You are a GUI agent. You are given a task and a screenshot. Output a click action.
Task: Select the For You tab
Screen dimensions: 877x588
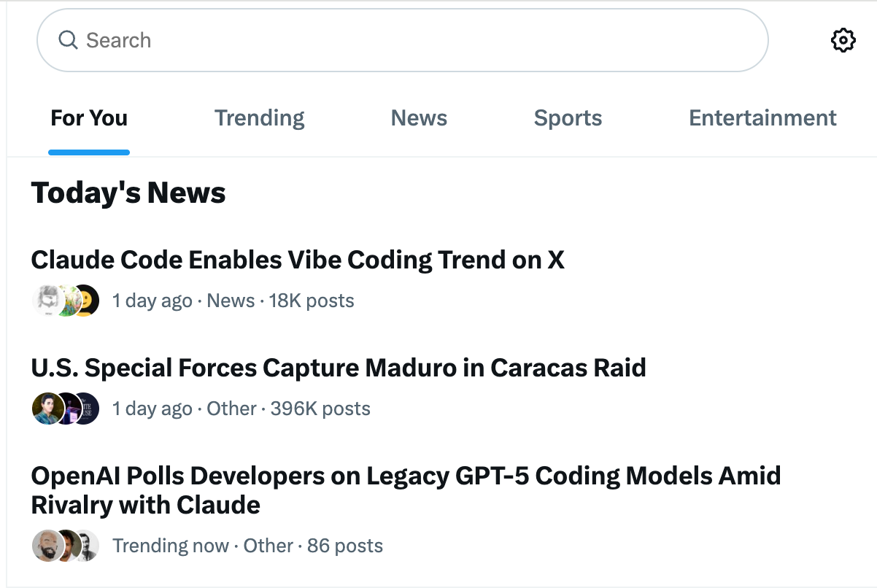(x=89, y=118)
